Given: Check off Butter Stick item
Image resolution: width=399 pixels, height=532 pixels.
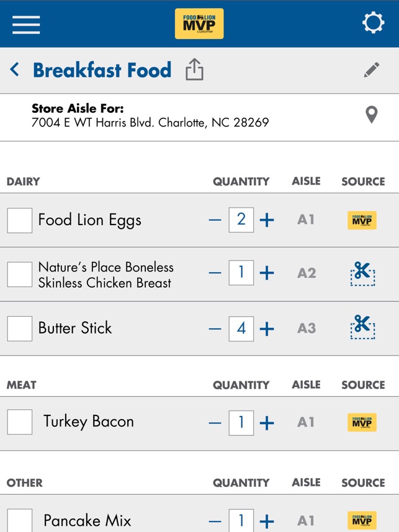Looking at the screenshot, I should (x=20, y=328).
